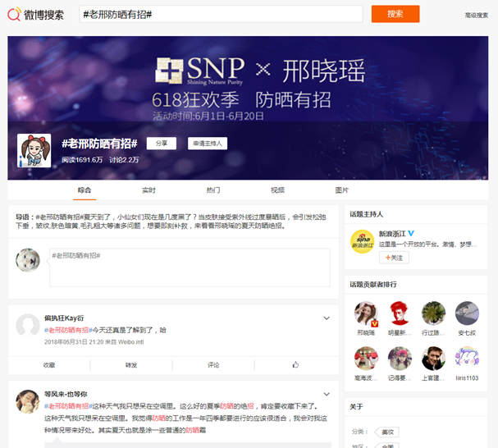498x448 pixels.
Task: Click the 阅读1691.6万 read count
Action: [82, 160]
